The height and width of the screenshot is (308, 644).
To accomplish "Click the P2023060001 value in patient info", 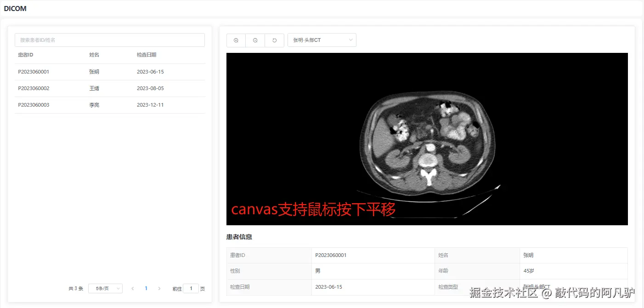I will point(331,255).
